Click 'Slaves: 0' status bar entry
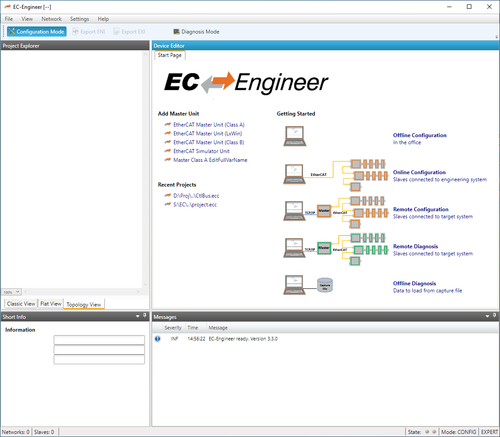500x437 pixels. [44, 432]
